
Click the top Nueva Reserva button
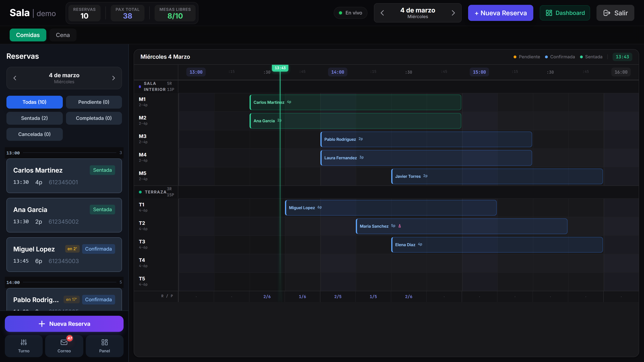point(501,13)
